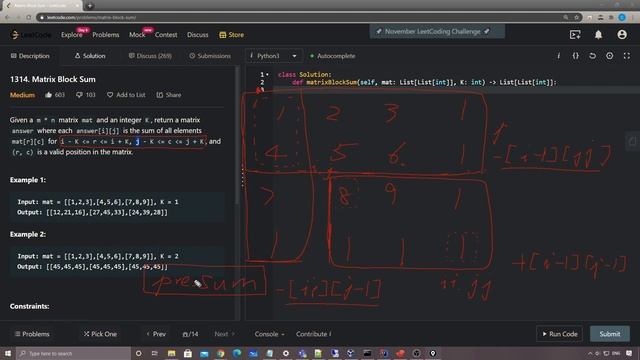Open editor settings gear icon

click(x=609, y=56)
